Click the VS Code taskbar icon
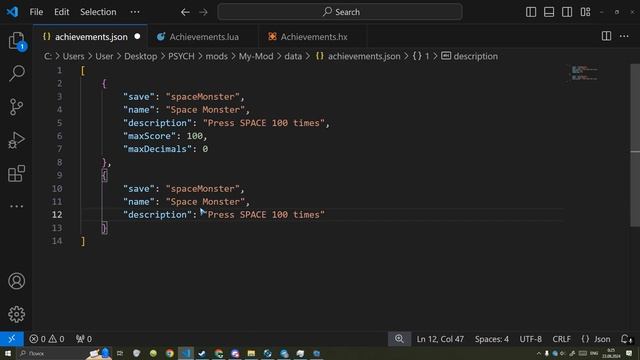This screenshot has height=360, width=640. pyautogui.click(x=186, y=353)
